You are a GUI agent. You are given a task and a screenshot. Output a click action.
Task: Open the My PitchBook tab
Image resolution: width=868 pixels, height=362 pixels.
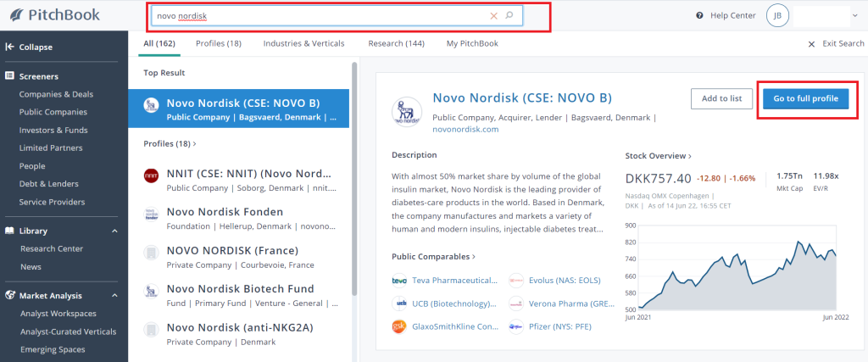472,43
